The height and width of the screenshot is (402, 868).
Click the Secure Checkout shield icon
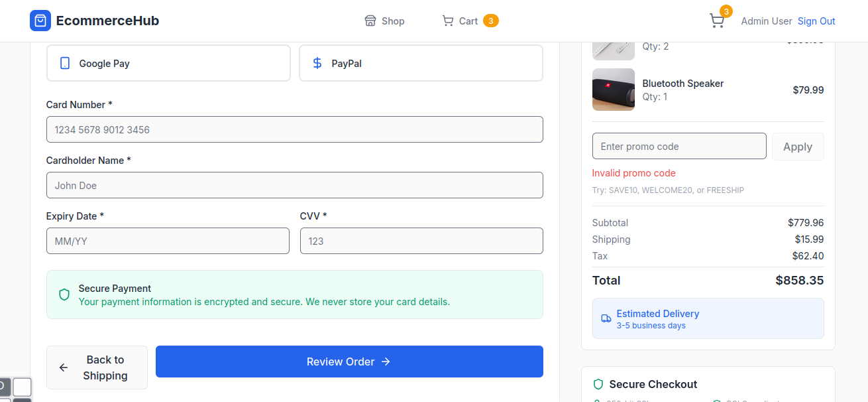(598, 384)
